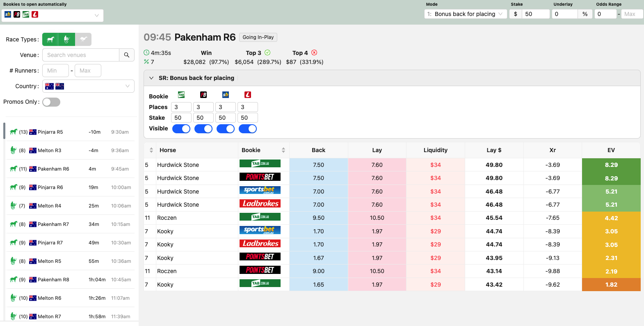Click the 1.82 EV cell for Kooky
The width and height of the screenshot is (644, 326).
[x=611, y=285]
